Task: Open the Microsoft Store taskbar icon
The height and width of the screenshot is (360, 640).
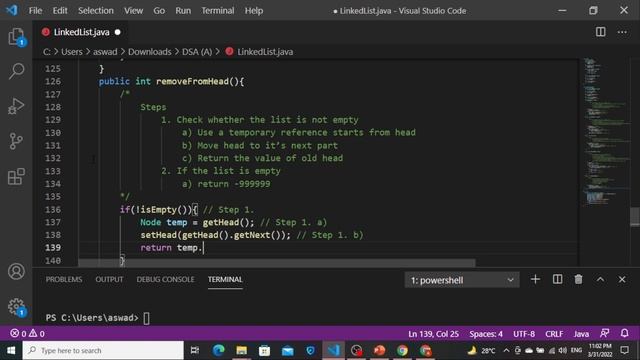Action: click(264, 350)
